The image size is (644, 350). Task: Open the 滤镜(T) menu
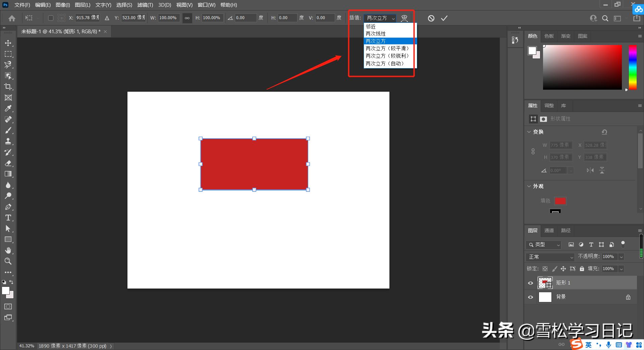click(145, 5)
